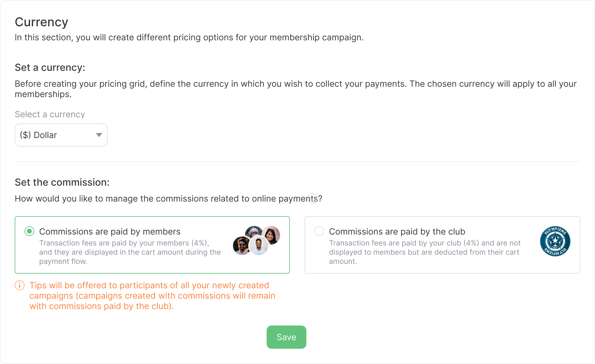The width and height of the screenshot is (595, 364).
Task: Open the '($) Dollar' currency selector
Action: [61, 135]
